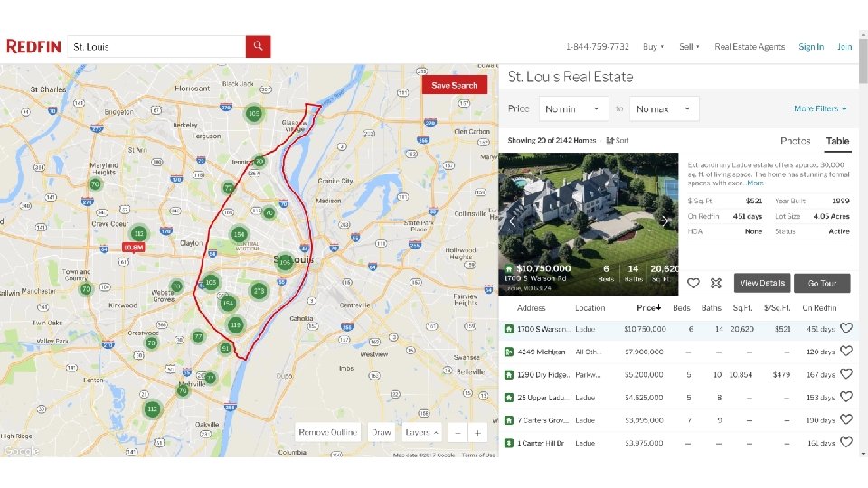The height and width of the screenshot is (488, 868).
Task: Click the Join link
Action: (x=844, y=47)
